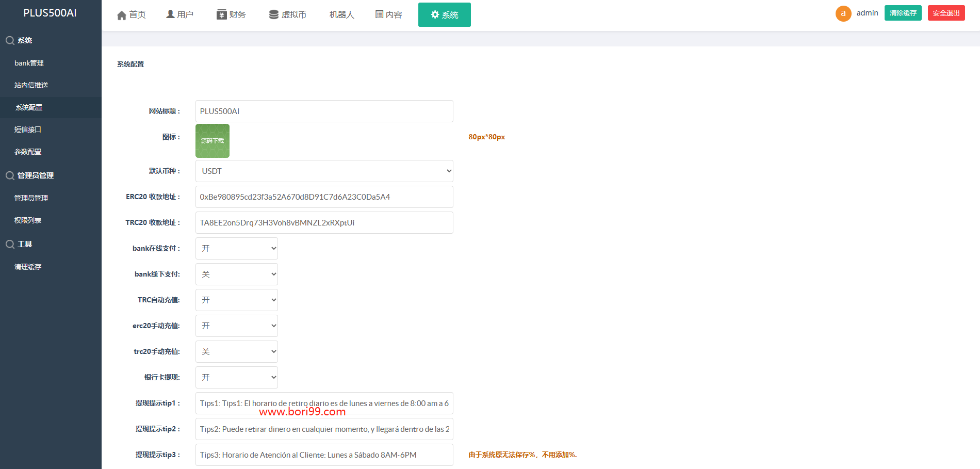Viewport: 980px width, 469px height.
Task: Switch to the 用户 navigation tab
Action: tap(180, 15)
